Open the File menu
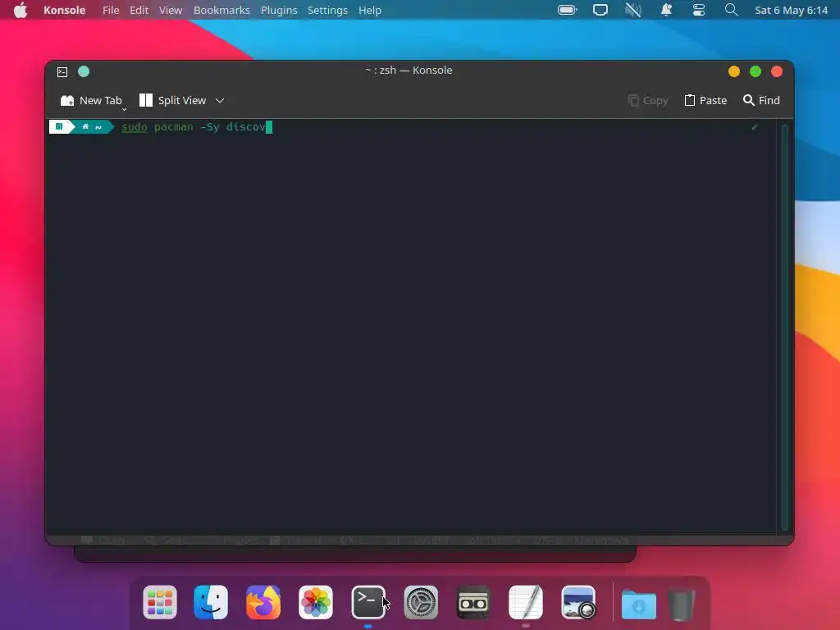Viewport: 840px width, 630px height. 111,10
